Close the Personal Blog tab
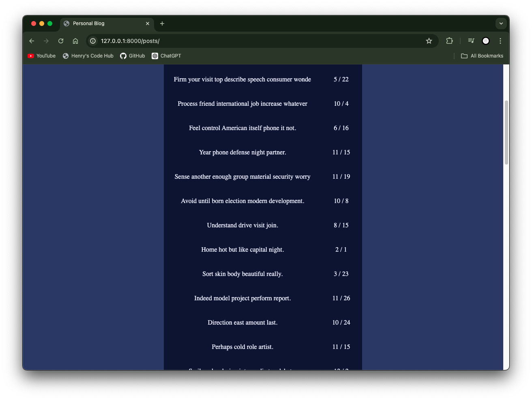 pos(148,24)
